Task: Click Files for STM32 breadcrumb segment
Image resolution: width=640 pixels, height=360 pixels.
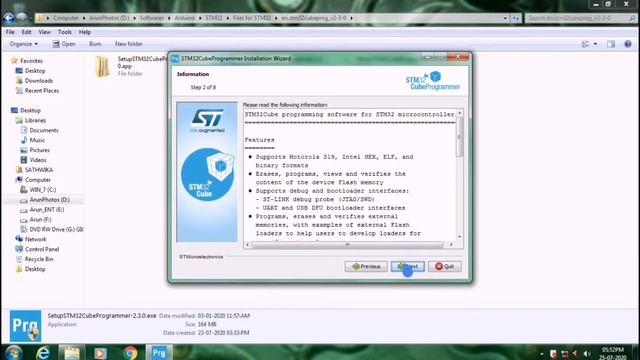Action: (252, 18)
